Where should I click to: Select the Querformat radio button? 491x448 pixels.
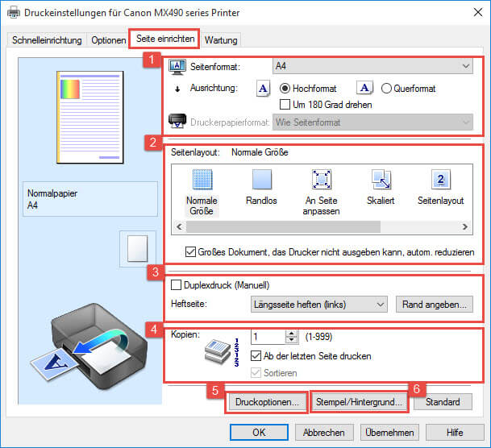[x=386, y=89]
